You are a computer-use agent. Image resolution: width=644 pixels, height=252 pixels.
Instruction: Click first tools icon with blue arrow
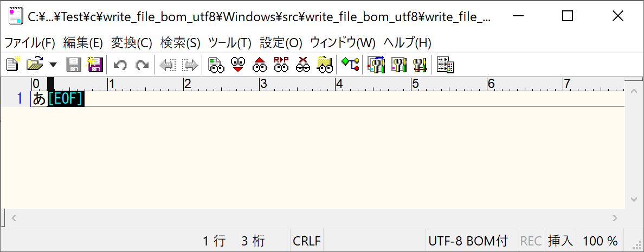click(x=376, y=65)
